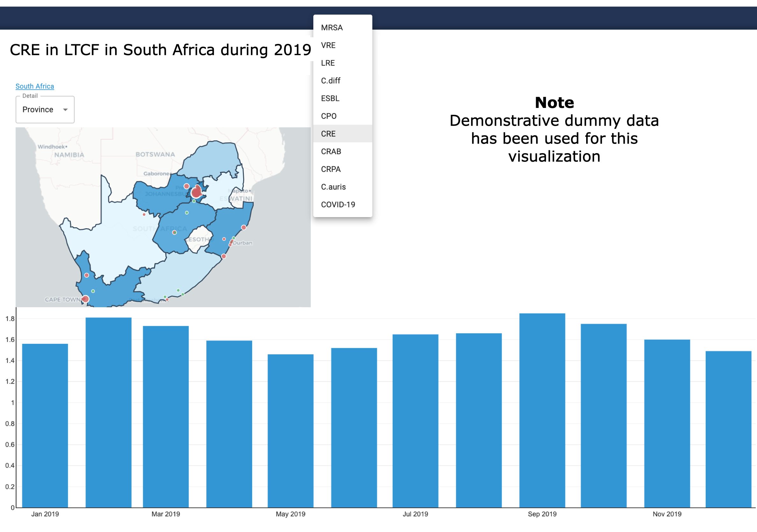
Task: Click the Province dropdown arrow
Action: tap(65, 110)
